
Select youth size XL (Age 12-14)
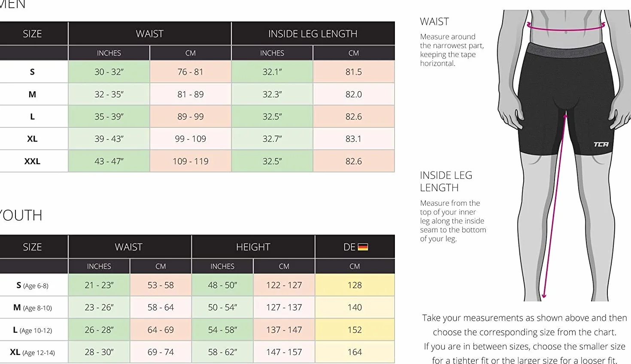tap(33, 352)
